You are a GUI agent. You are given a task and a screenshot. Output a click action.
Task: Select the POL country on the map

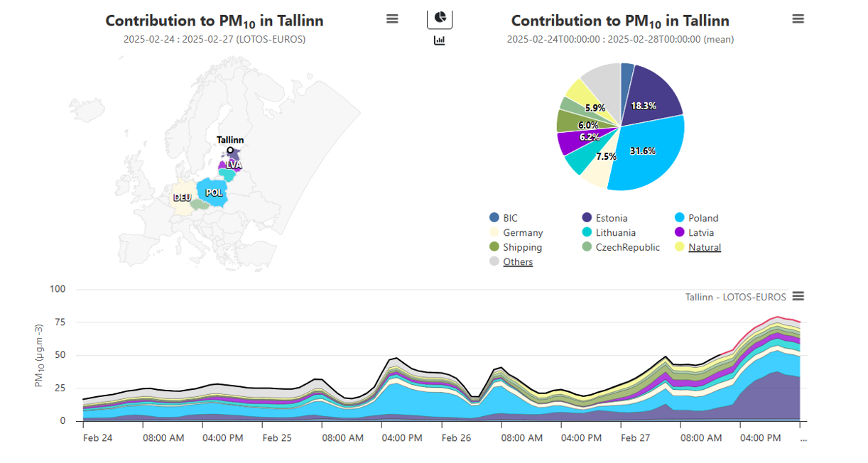213,192
